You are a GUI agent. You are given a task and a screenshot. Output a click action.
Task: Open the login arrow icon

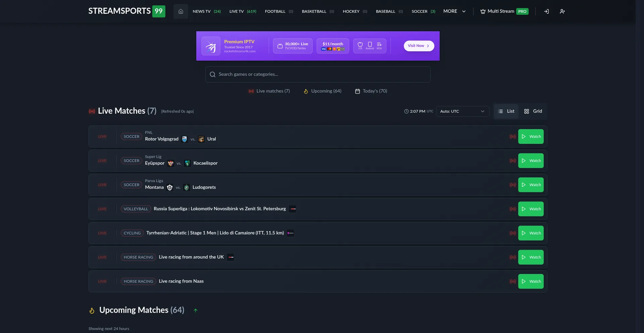pos(546,11)
